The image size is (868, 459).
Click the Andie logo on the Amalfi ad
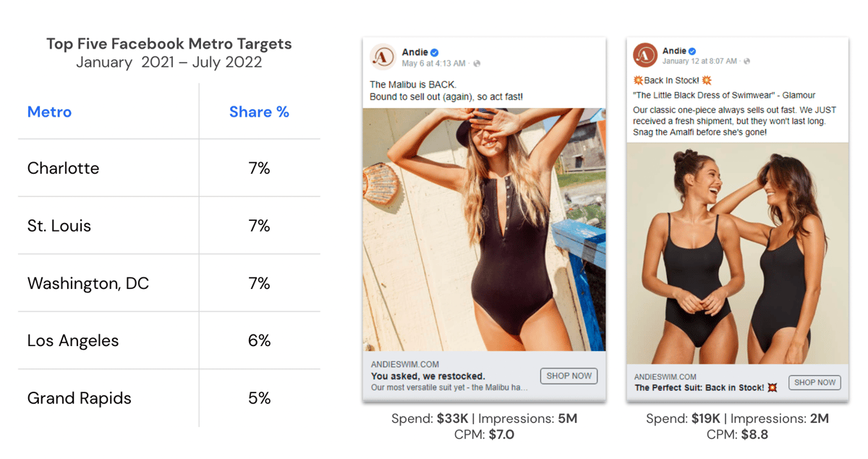pyautogui.click(x=645, y=55)
